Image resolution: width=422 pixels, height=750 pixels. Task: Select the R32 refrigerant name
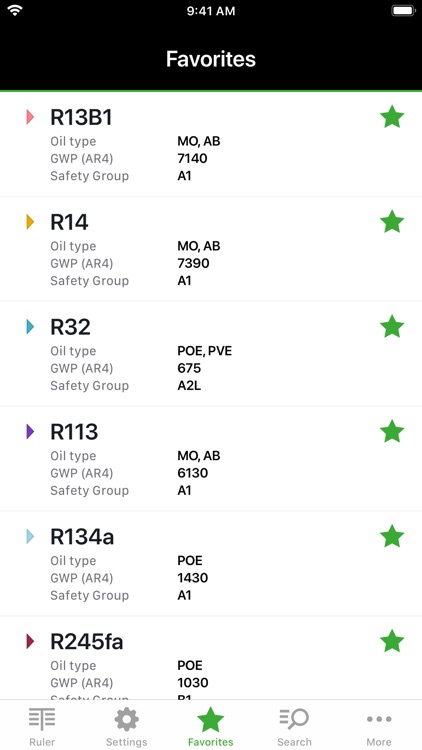click(x=70, y=327)
